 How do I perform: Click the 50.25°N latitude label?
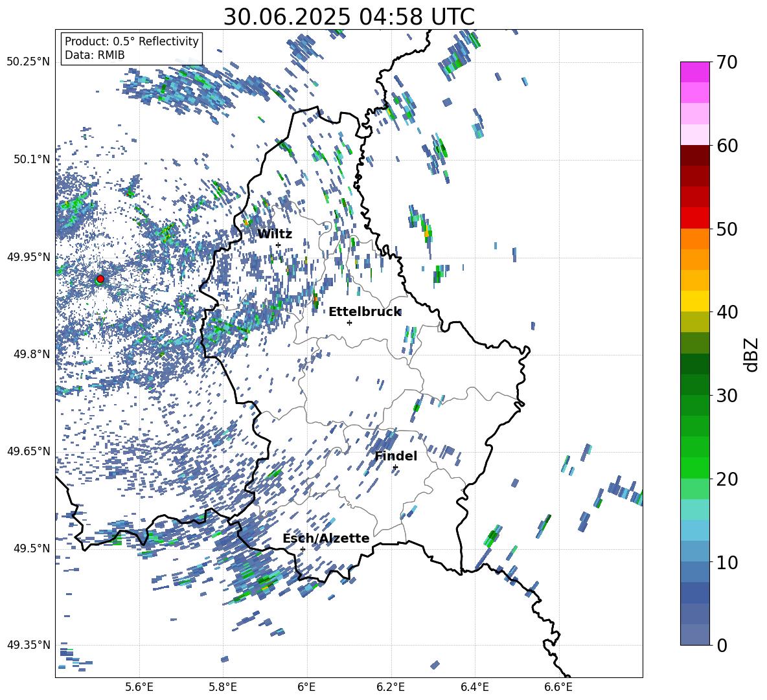coord(28,62)
